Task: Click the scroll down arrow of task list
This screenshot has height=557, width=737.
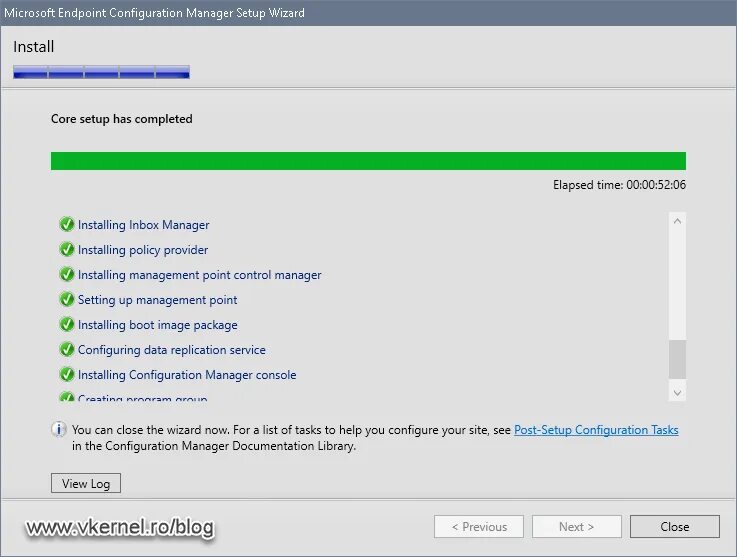Action: tap(677, 392)
